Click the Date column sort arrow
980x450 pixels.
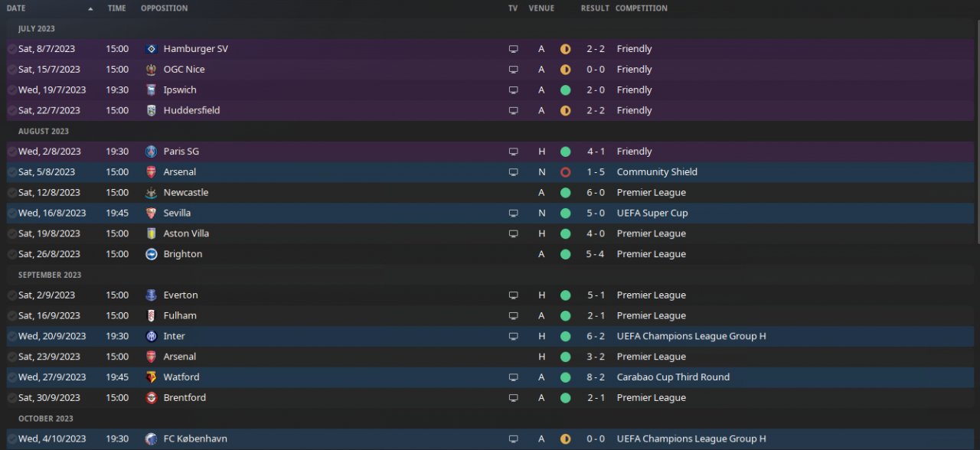coord(90,8)
